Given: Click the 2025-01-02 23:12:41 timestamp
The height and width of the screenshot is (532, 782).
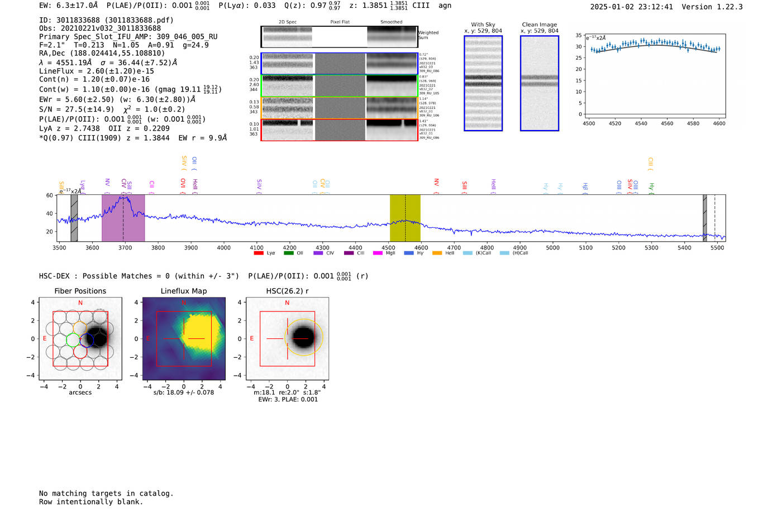Looking at the screenshot, I should (632, 7).
